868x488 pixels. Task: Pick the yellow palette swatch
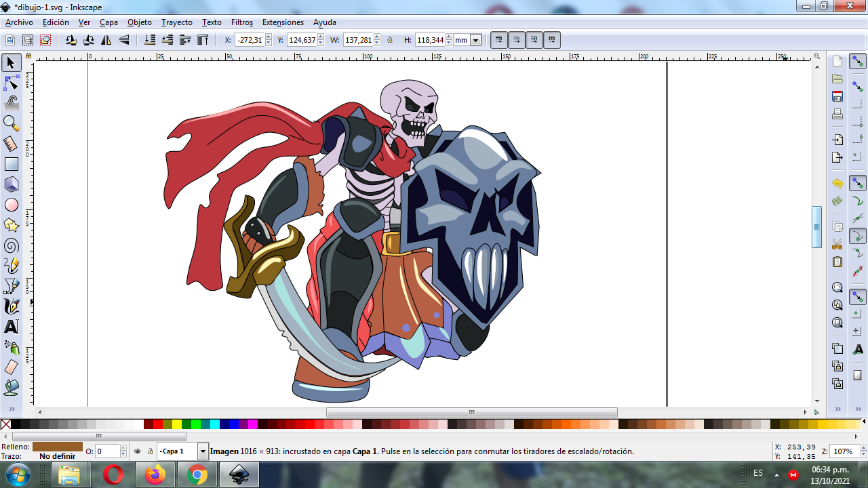point(177,424)
